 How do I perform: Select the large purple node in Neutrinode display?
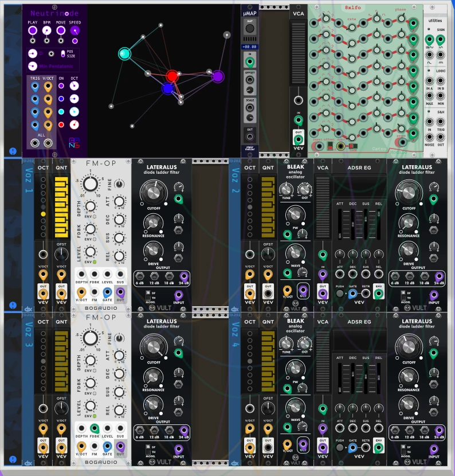218,76
